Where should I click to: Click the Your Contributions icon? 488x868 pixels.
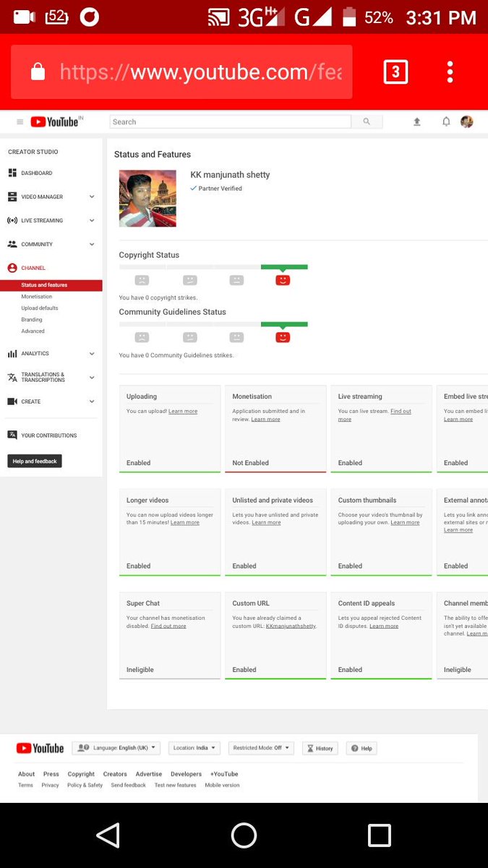click(x=12, y=435)
